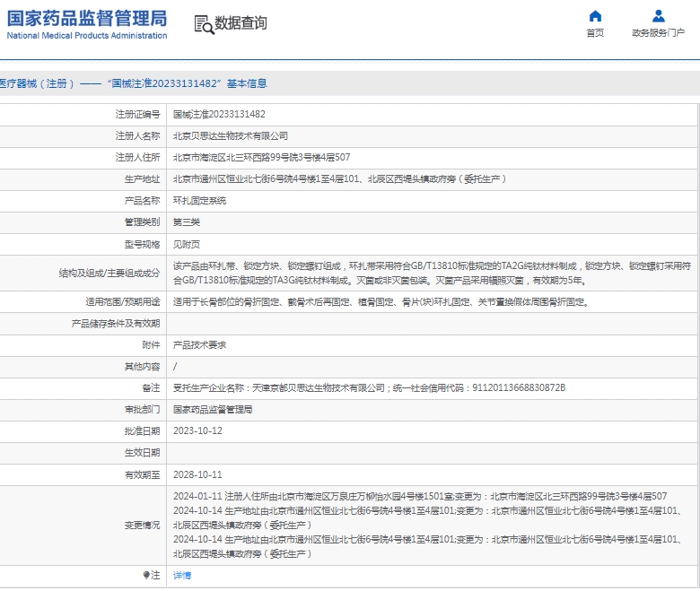Image resolution: width=700 pixels, height=591 pixels.
Task: Select model spec value 见附页
Action: pyautogui.click(x=187, y=244)
